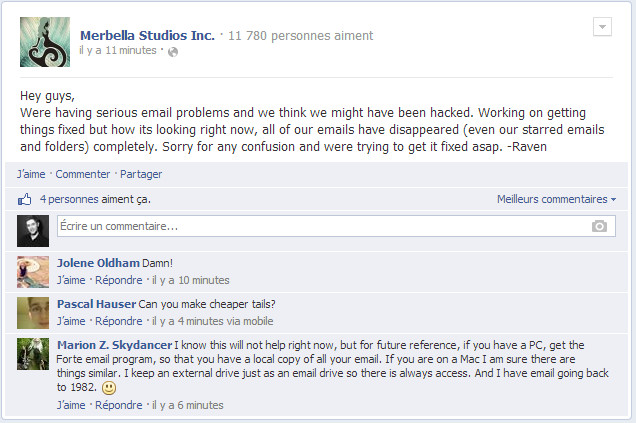The width and height of the screenshot is (636, 423).
Task: Click Commenter under the post
Action: click(82, 174)
